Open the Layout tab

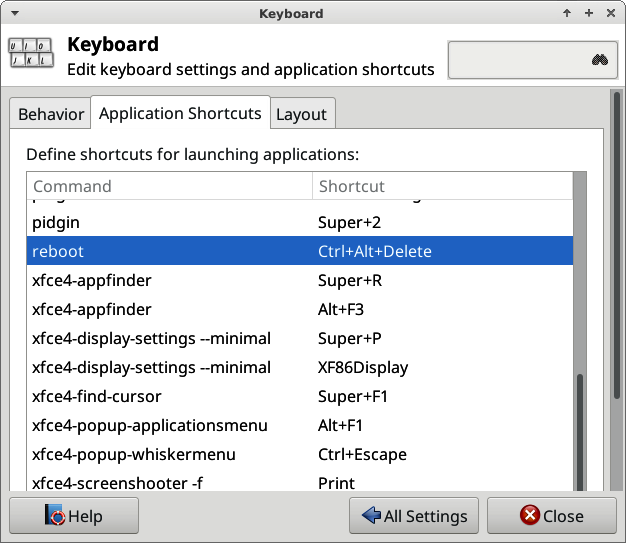302,114
